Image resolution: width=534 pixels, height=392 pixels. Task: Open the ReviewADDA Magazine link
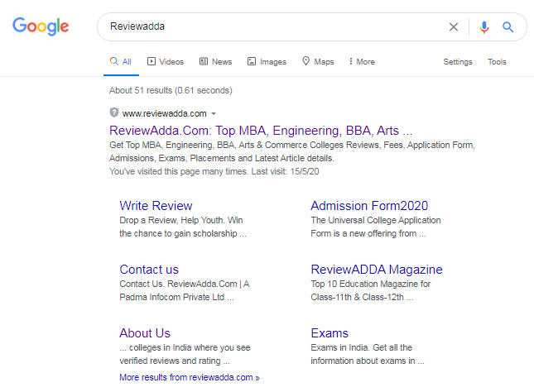point(376,270)
